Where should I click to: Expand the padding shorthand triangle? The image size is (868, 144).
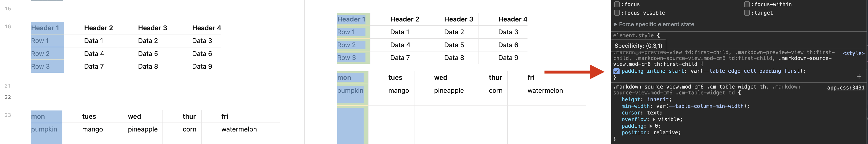pyautogui.click(x=651, y=126)
